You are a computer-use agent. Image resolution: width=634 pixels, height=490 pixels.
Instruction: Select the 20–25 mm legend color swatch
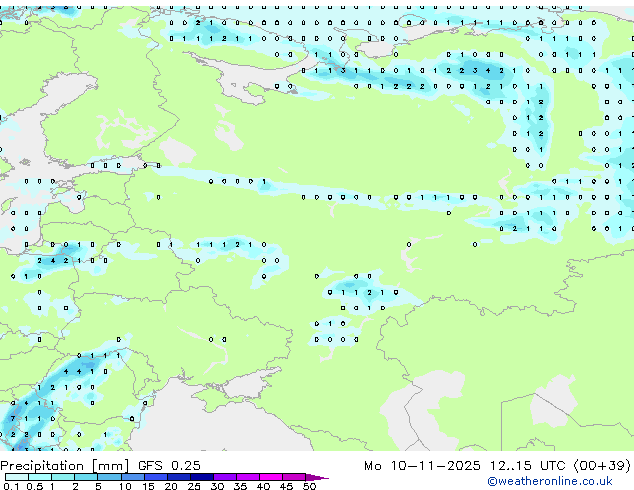pyautogui.click(x=179, y=477)
